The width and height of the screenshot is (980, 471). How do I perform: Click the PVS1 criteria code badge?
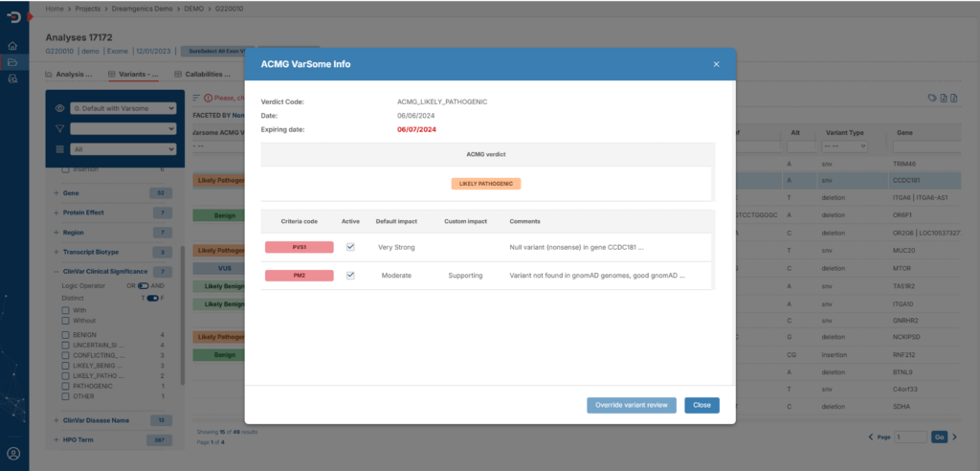(299, 247)
